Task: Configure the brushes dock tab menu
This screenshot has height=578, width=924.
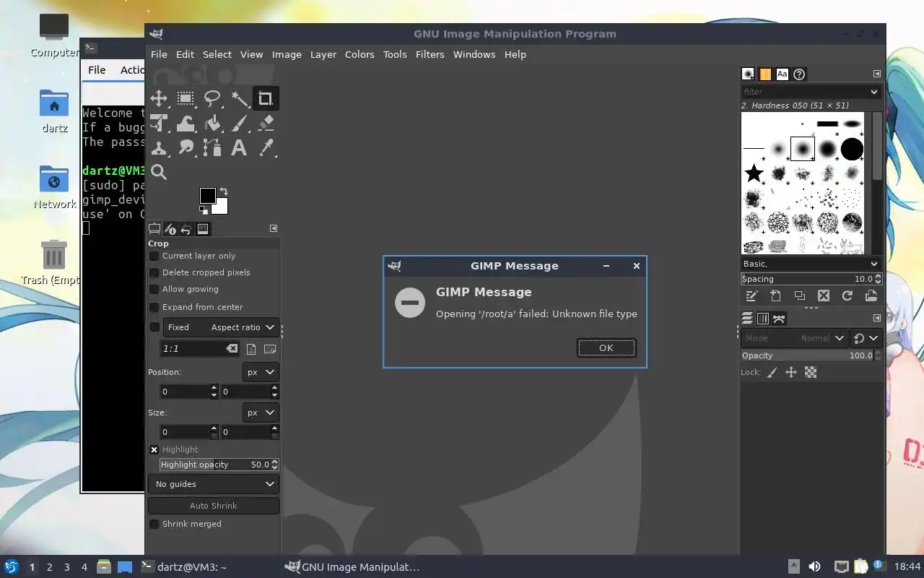Action: (x=877, y=74)
